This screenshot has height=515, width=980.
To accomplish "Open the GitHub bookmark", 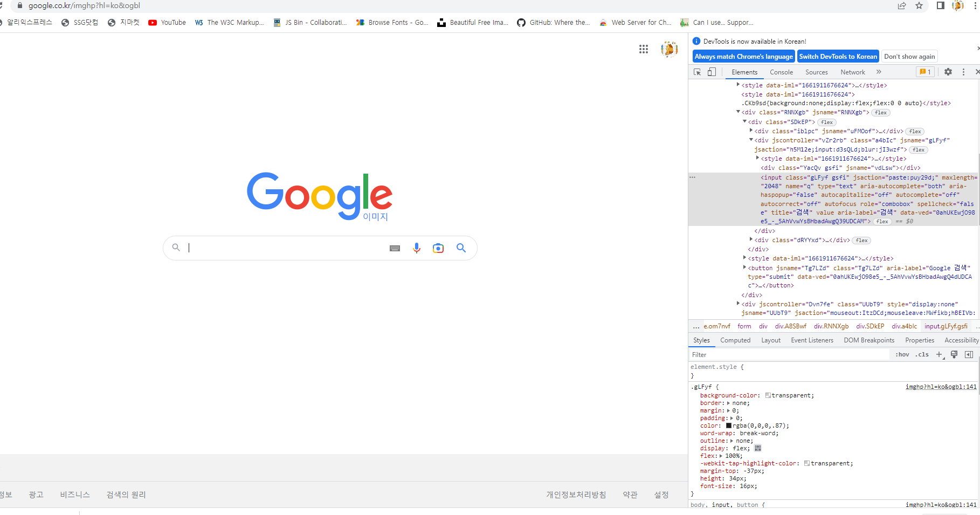I will [x=553, y=23].
